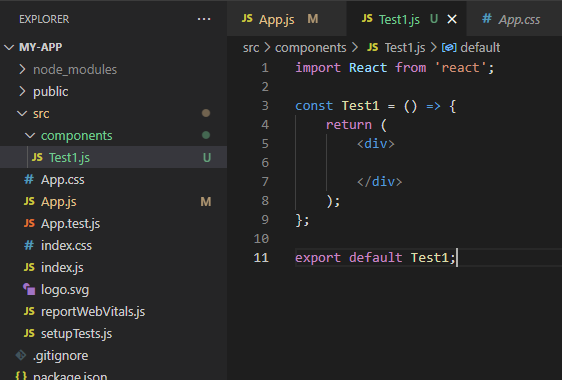Screen dimensions: 562x380
Task: Click 'return' keyword on line 4
Action: 349,125
